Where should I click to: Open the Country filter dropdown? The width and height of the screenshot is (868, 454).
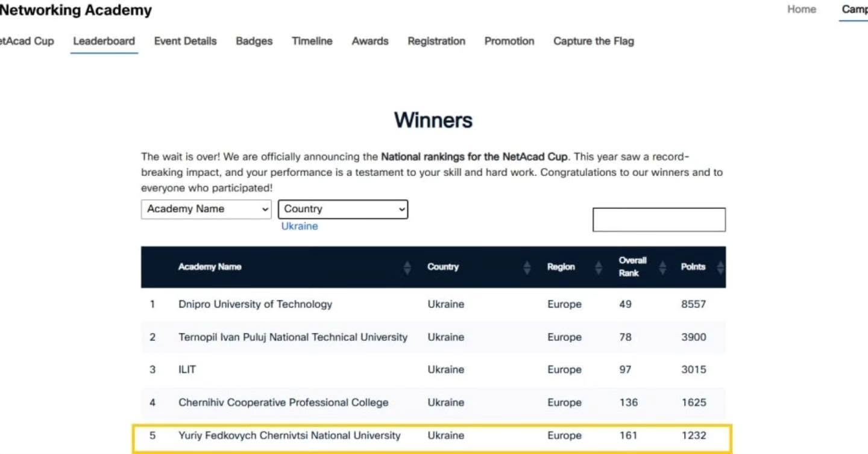point(343,209)
